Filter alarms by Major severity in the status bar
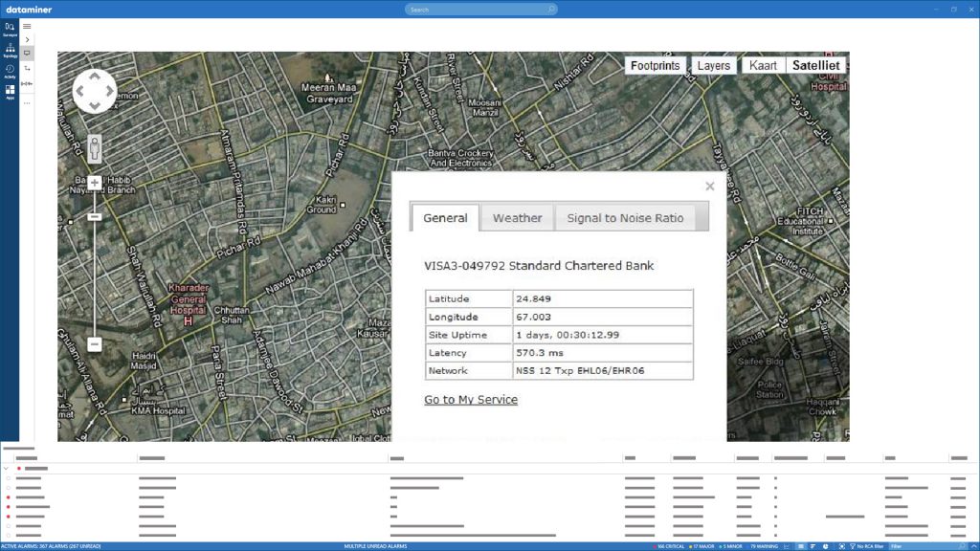This screenshot has height=551, width=980. 702,546
